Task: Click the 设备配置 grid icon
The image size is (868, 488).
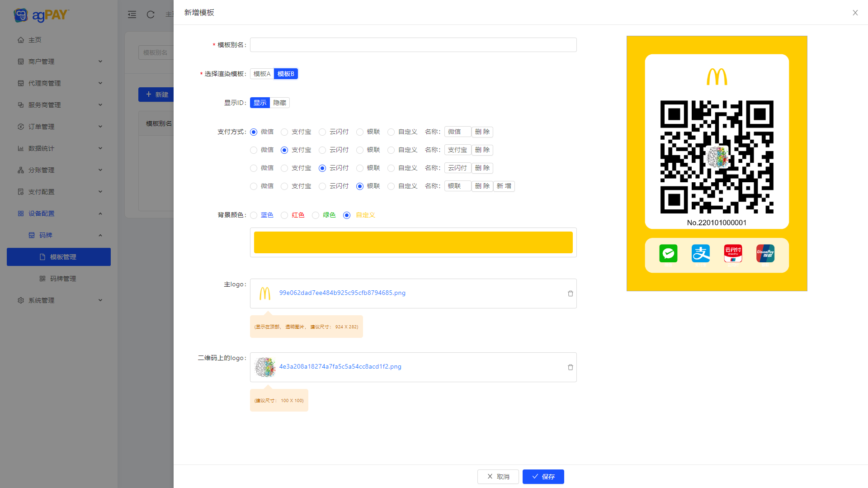Action: click(21, 213)
